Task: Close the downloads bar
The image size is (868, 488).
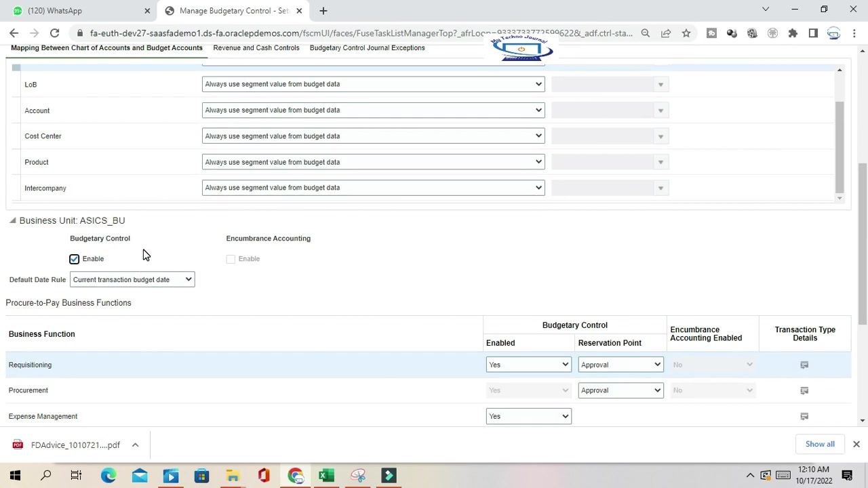Action: 856,444
